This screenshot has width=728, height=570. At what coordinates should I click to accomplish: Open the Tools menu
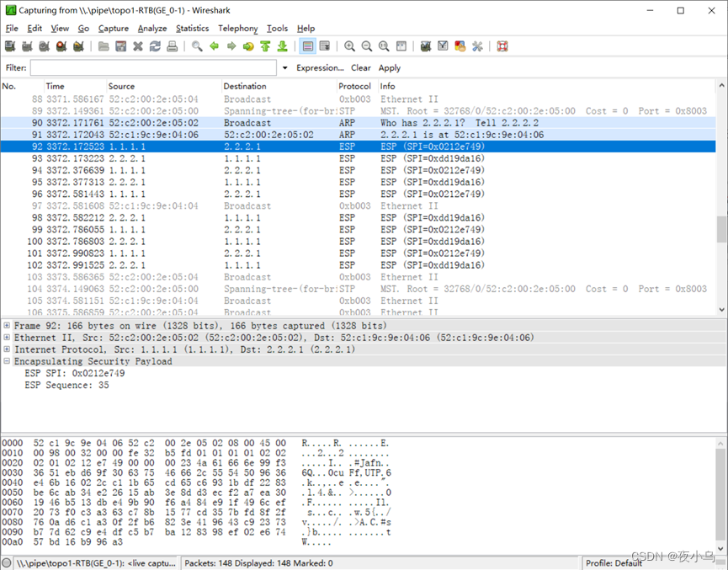[277, 29]
